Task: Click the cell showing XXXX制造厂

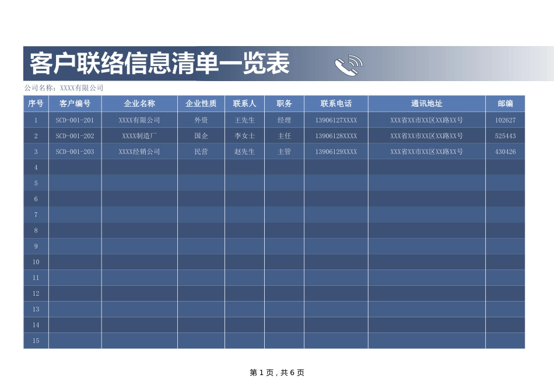Action: pos(140,135)
